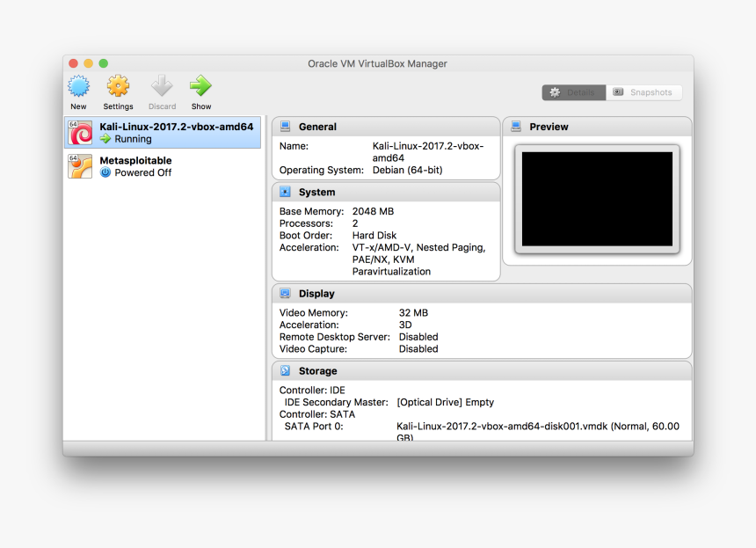Click the Preview section icon

coord(516,127)
